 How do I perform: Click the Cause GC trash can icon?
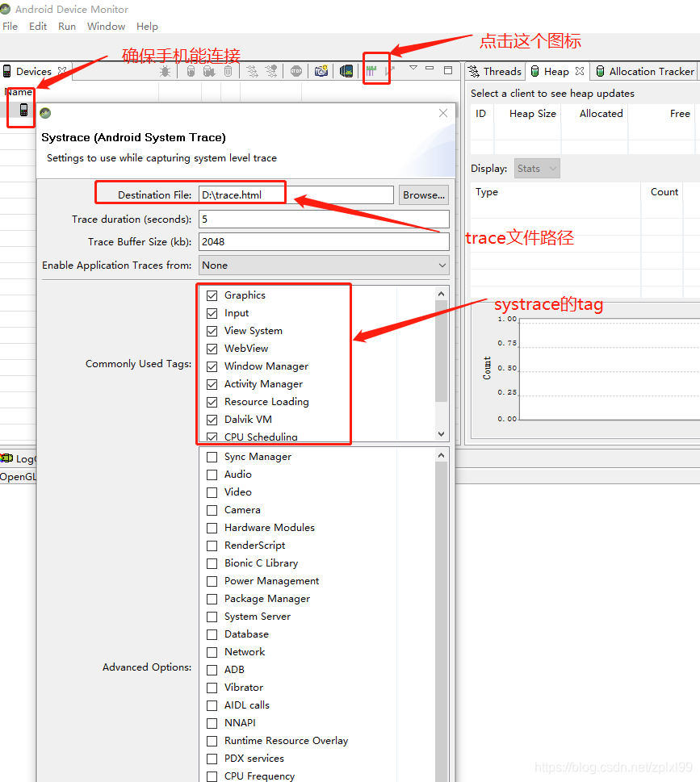[228, 71]
